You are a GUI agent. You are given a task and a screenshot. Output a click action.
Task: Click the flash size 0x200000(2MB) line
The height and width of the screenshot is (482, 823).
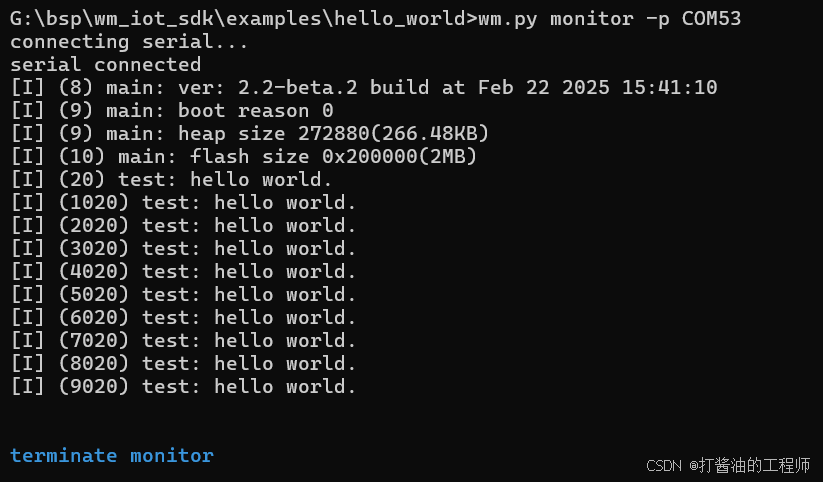click(244, 156)
